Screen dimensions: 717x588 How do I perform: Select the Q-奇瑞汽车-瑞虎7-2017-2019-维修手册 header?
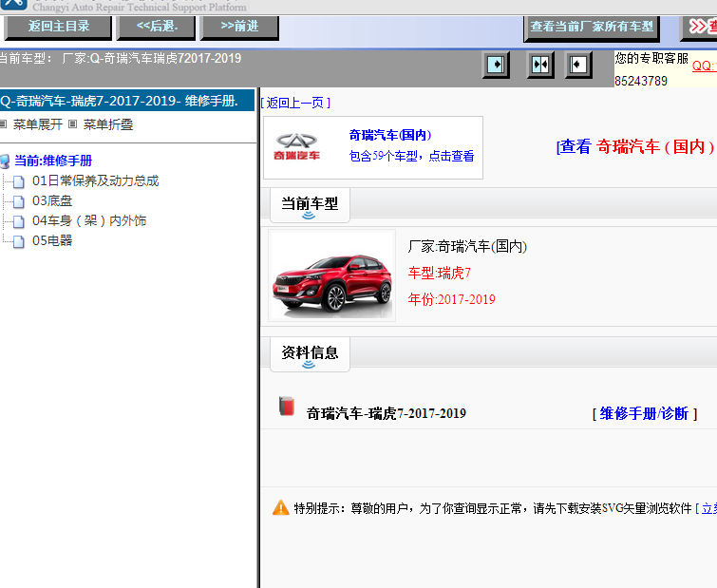[126, 101]
